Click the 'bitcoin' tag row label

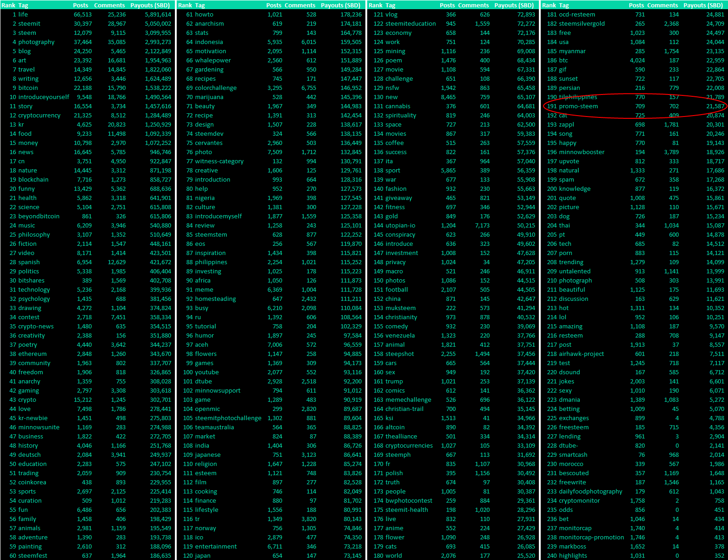pyautogui.click(x=28, y=88)
